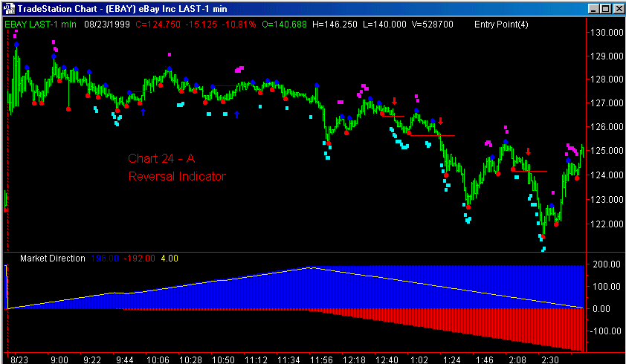
Task: Click the blue 196.00 Market Direction value
Action: coord(105,259)
